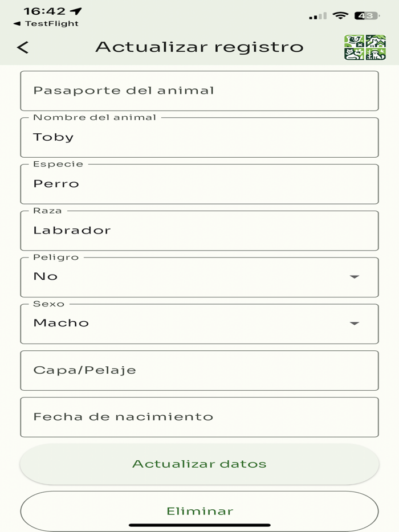Screen dimensions: 399x532
Task: Edit the Raza field containing Labrador
Action: pyautogui.click(x=199, y=230)
